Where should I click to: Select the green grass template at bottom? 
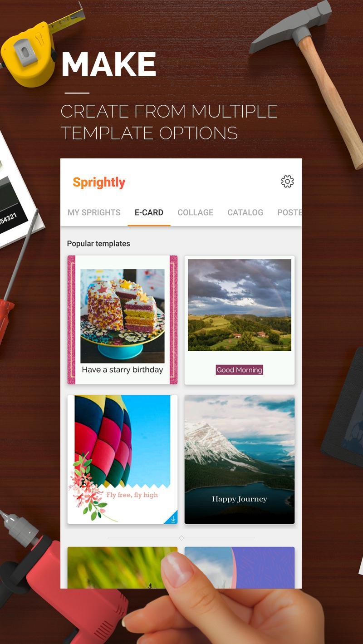[x=123, y=567]
